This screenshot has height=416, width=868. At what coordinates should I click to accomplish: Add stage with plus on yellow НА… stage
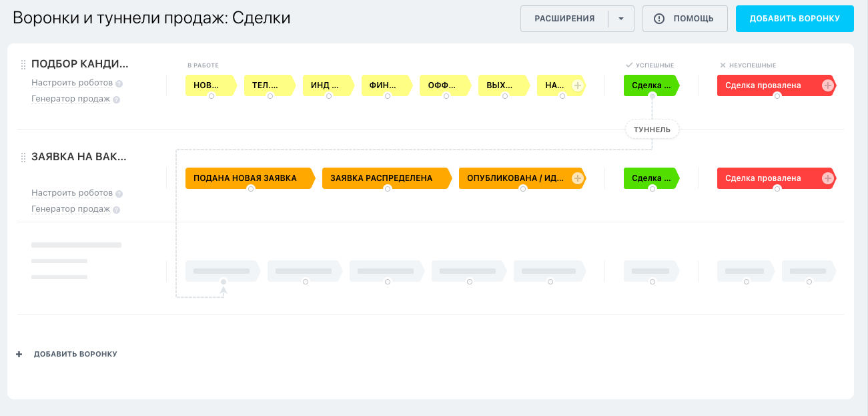click(578, 85)
